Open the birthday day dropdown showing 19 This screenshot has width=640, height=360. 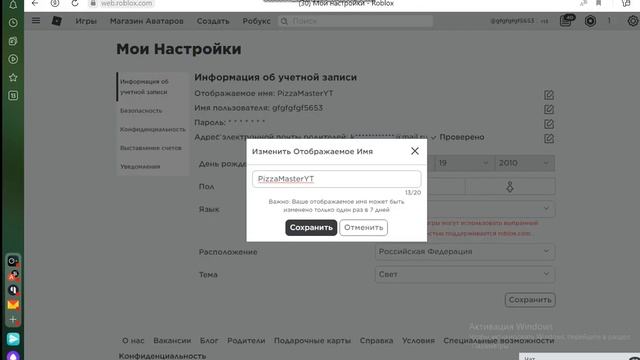click(x=464, y=163)
